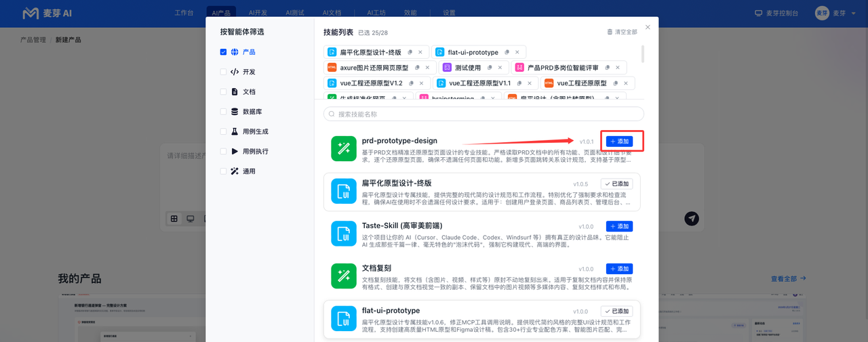Remove 产品PRD多岗位智能评审 tag
The image size is (868, 342).
pyautogui.click(x=618, y=68)
